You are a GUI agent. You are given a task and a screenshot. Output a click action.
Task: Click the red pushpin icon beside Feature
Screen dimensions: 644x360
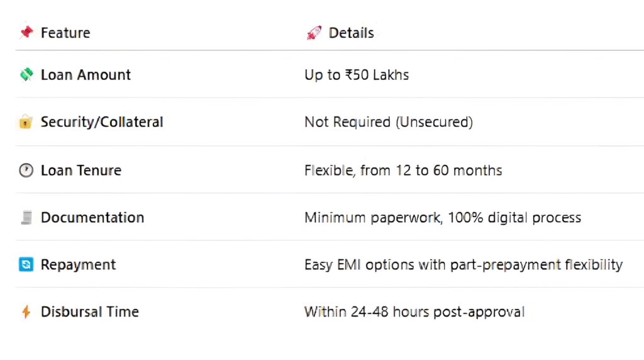[26, 32]
